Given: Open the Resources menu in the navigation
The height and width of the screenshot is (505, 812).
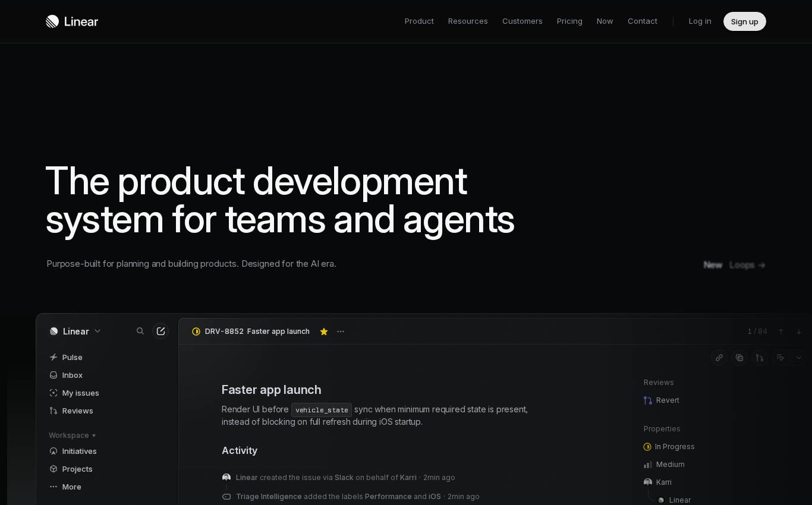Looking at the screenshot, I should (468, 21).
